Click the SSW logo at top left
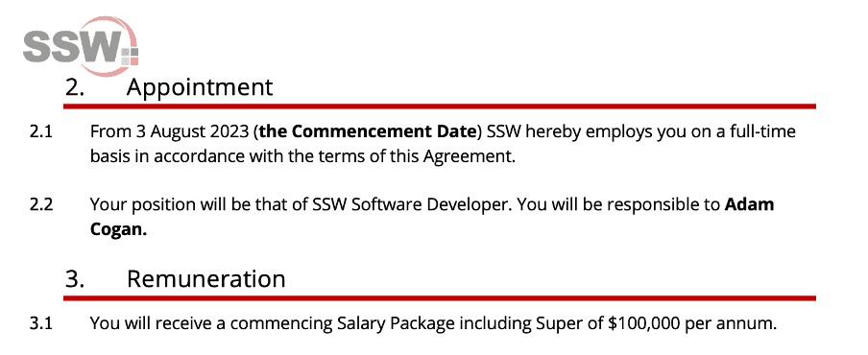This screenshot has width=868, height=355. 81,46
